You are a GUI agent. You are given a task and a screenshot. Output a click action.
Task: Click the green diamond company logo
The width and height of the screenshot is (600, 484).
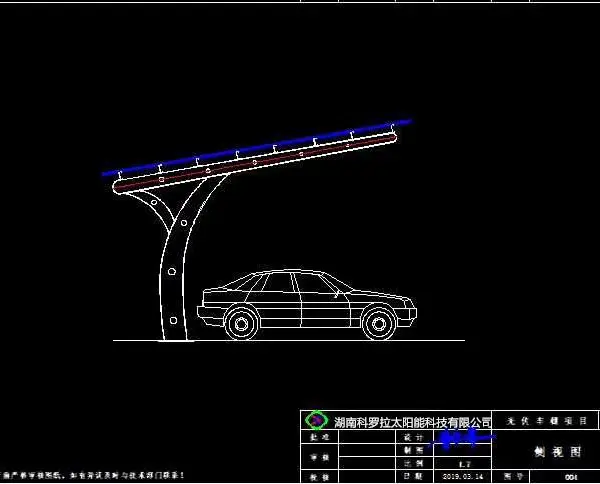[x=316, y=420]
